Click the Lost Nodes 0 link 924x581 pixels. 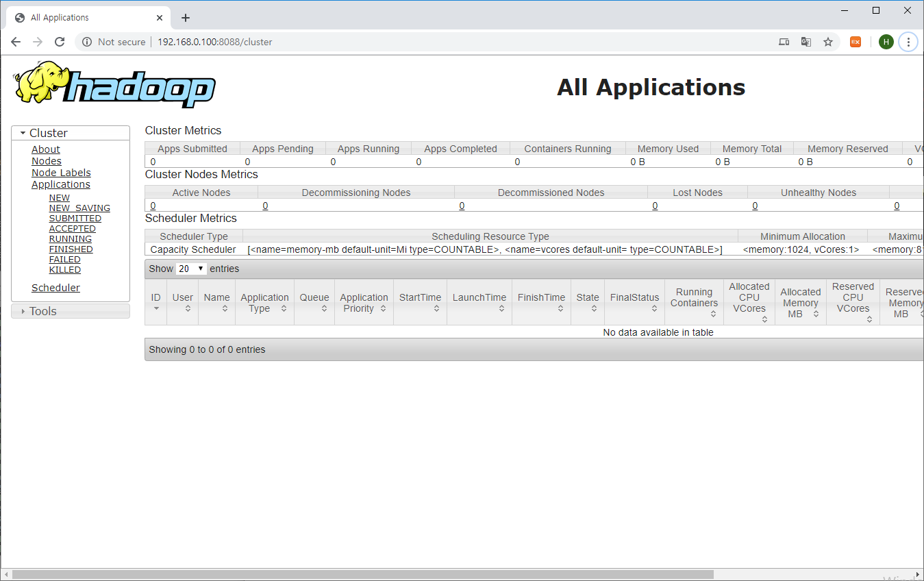655,206
